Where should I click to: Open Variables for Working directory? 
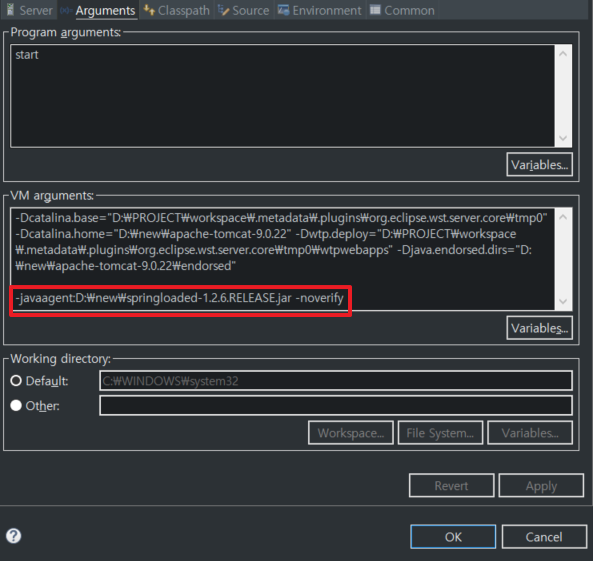[530, 433]
